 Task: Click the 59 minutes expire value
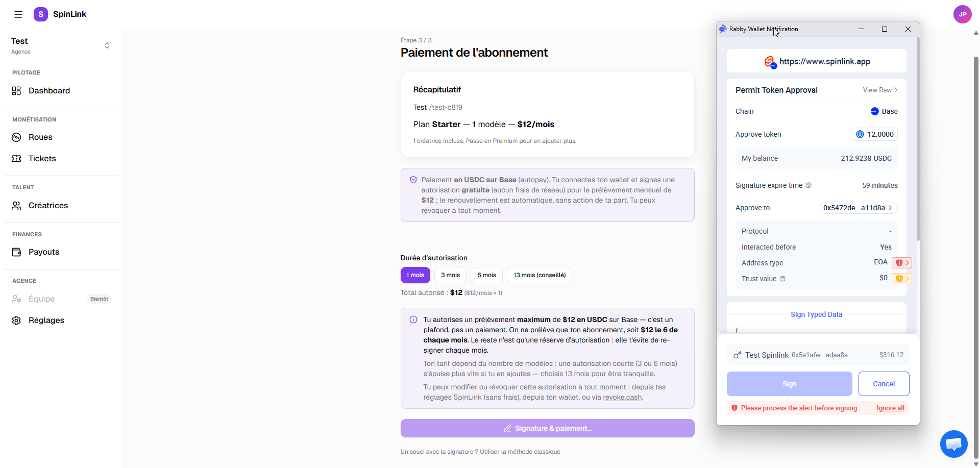coord(880,185)
